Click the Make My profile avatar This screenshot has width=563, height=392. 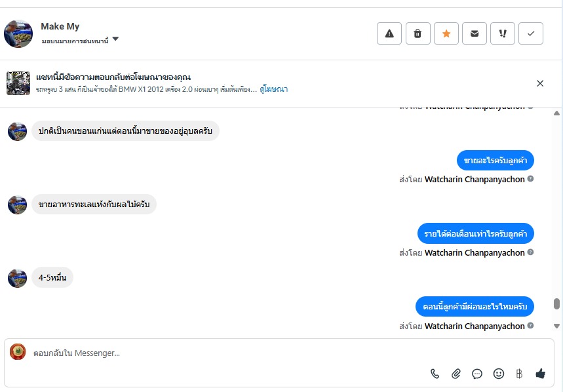[18, 33]
